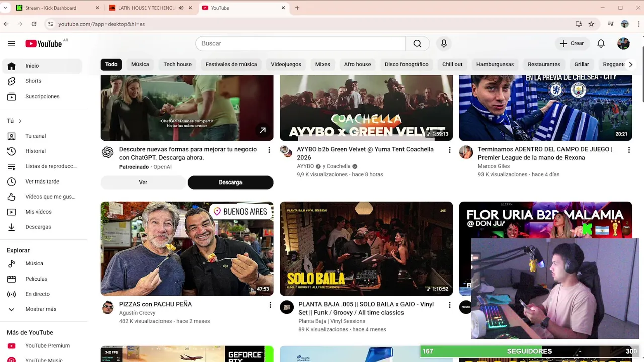Click the search magnifier button
Screen dimensions: 644x362
pyautogui.click(x=417, y=44)
